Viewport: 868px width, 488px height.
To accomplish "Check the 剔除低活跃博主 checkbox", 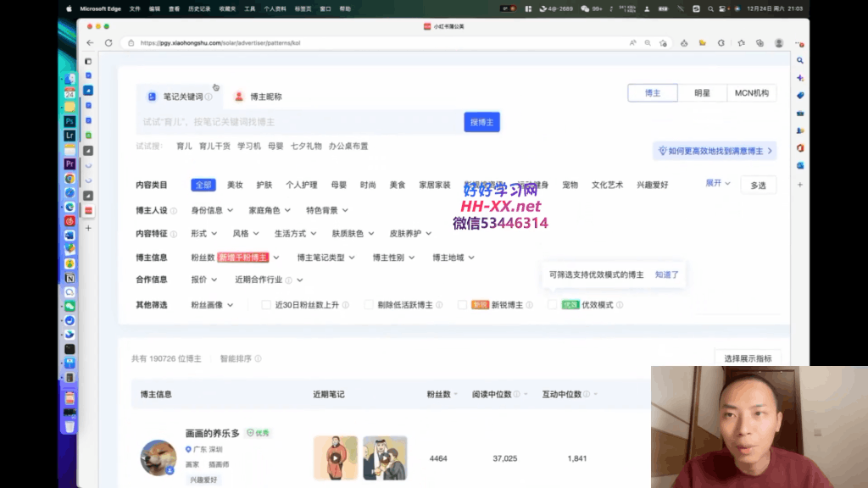I will point(369,305).
